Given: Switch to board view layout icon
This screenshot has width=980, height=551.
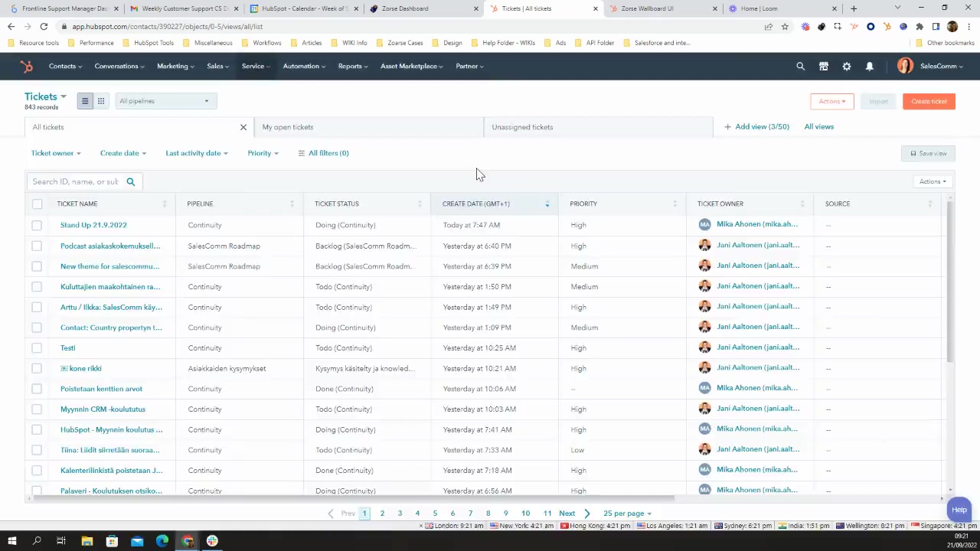Looking at the screenshot, I should point(100,101).
